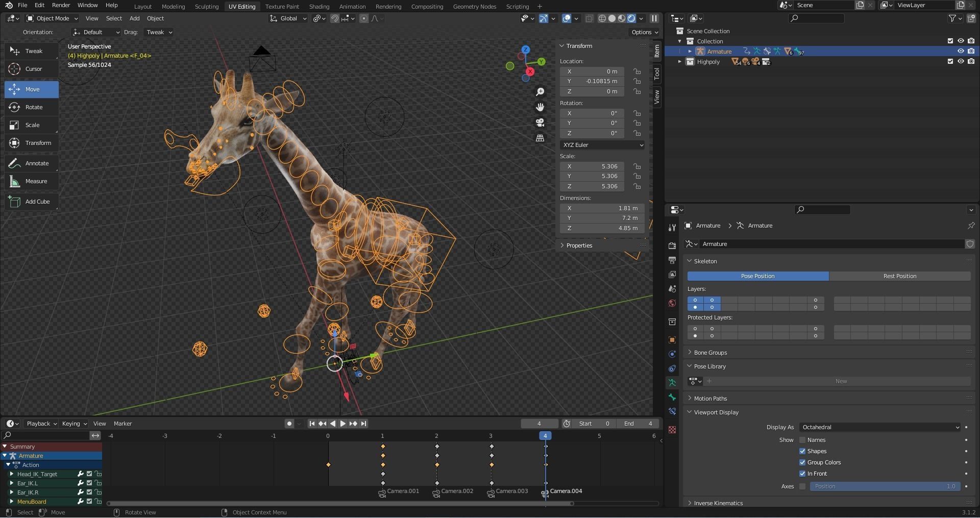Choose the Annotate tool
The image size is (980, 518).
32,163
